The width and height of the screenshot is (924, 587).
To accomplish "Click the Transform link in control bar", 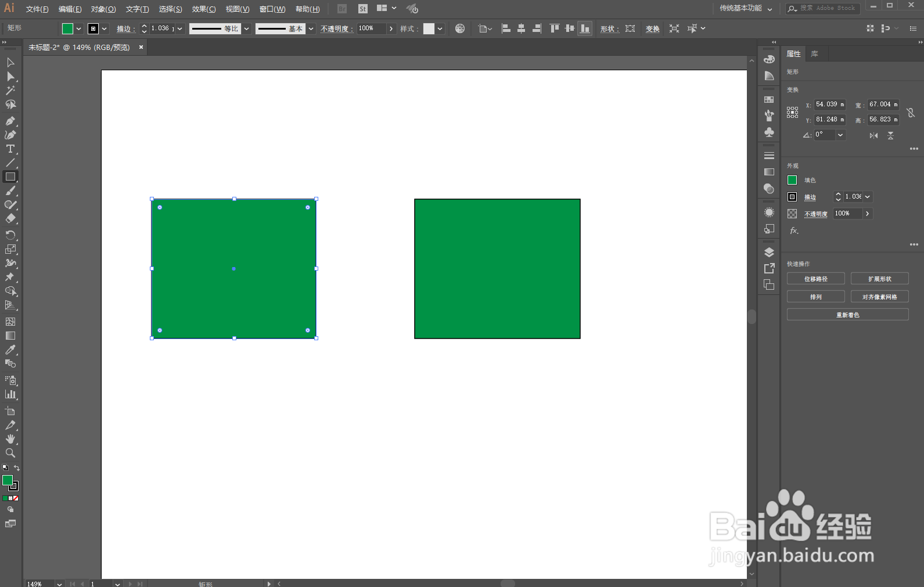I will (x=653, y=28).
